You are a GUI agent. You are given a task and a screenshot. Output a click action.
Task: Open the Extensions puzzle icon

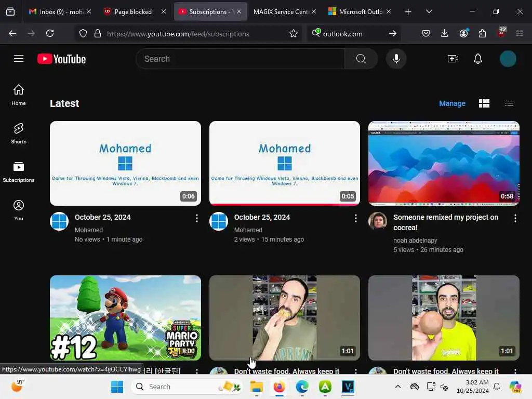click(x=482, y=33)
